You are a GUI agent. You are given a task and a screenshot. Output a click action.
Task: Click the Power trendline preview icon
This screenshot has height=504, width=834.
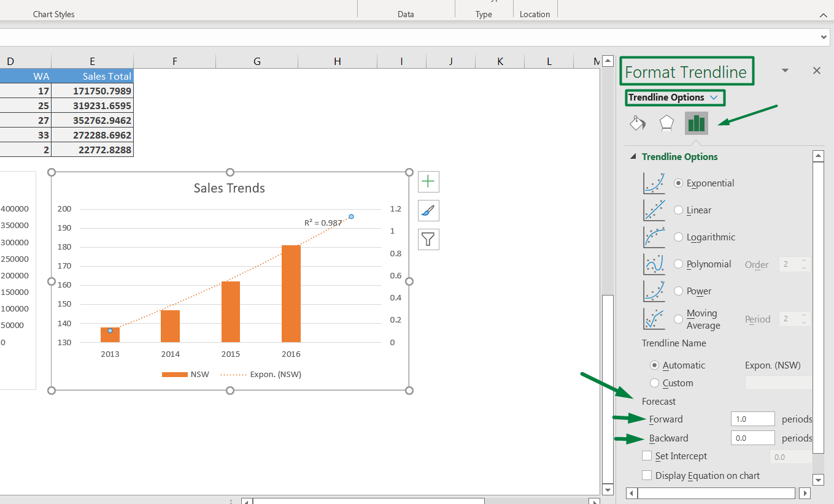[654, 291]
